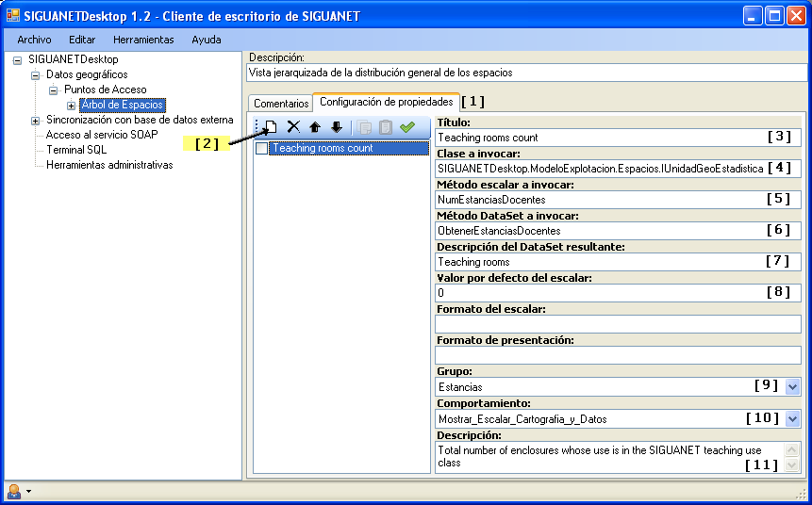The height and width of the screenshot is (505, 812).
Task: Open the Ayuda menu
Action: pos(207,40)
